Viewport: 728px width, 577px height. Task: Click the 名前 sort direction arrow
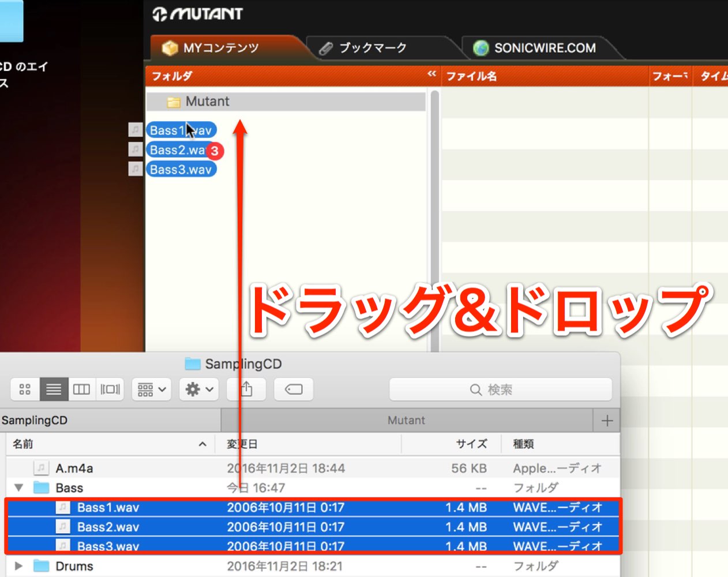pyautogui.click(x=202, y=444)
